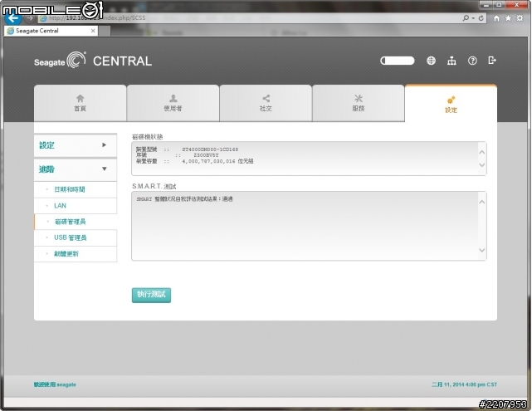Open the favorites star icon
The width and height of the screenshot is (532, 411).
(x=508, y=18)
